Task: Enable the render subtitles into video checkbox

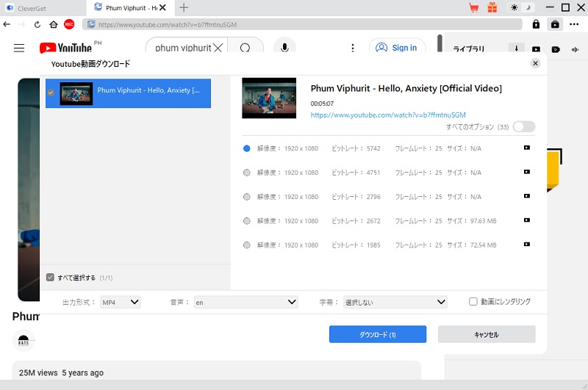Action: (473, 302)
